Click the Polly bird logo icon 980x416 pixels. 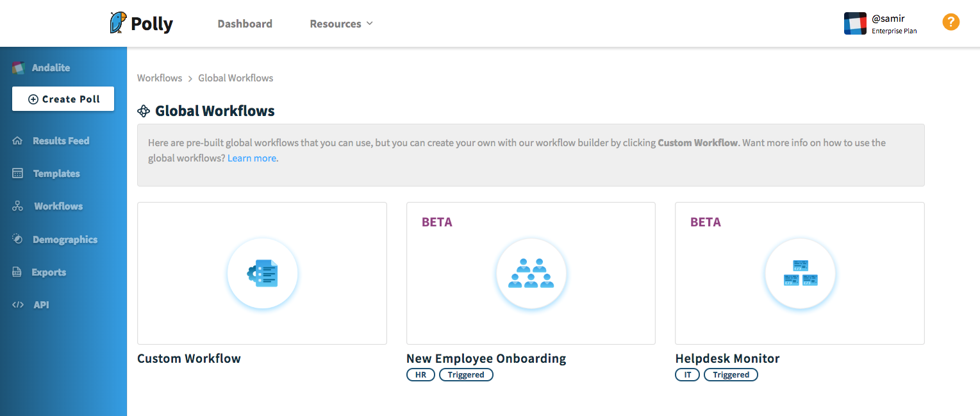click(118, 23)
